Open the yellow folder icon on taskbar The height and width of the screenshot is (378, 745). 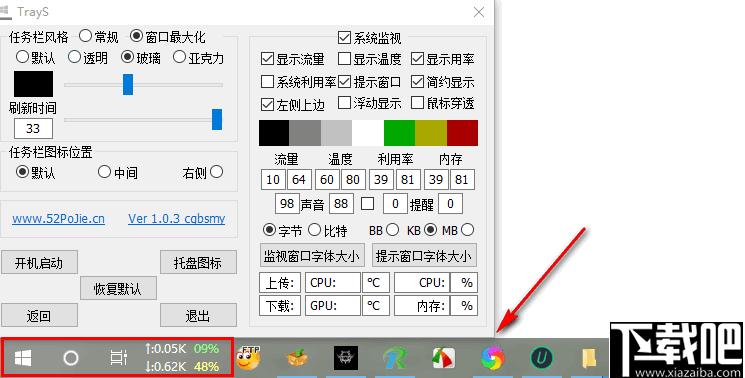point(589,358)
